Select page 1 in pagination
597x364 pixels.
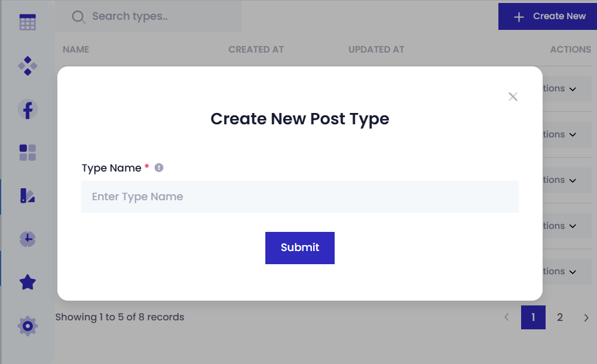pos(533,317)
